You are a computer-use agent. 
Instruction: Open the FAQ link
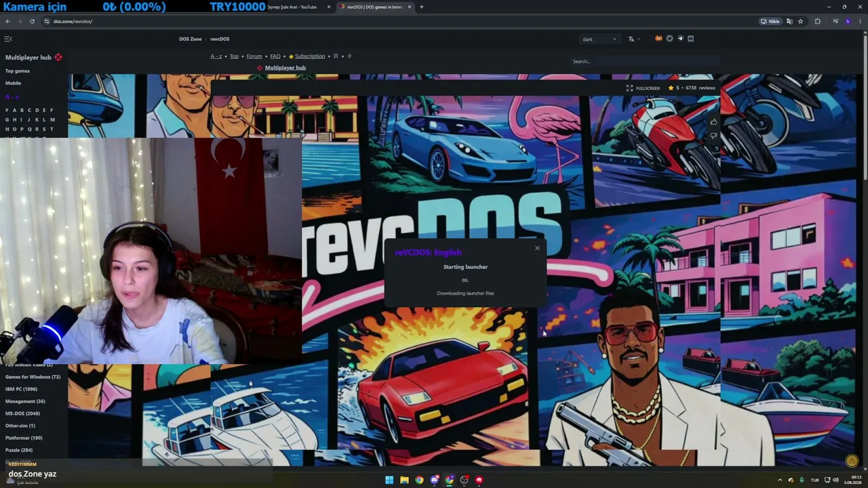click(x=275, y=56)
